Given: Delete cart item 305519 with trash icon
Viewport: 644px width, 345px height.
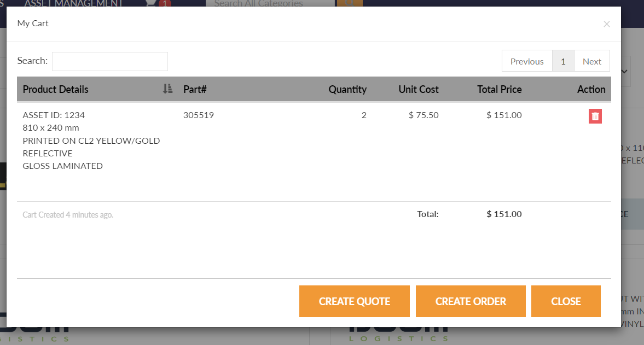Looking at the screenshot, I should (x=595, y=116).
